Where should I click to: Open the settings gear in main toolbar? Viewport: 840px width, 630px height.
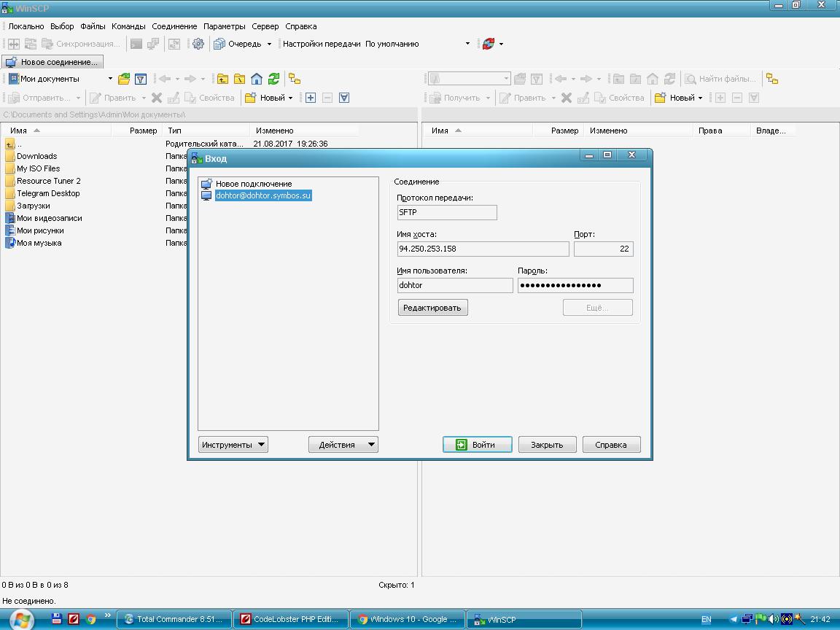(x=198, y=44)
